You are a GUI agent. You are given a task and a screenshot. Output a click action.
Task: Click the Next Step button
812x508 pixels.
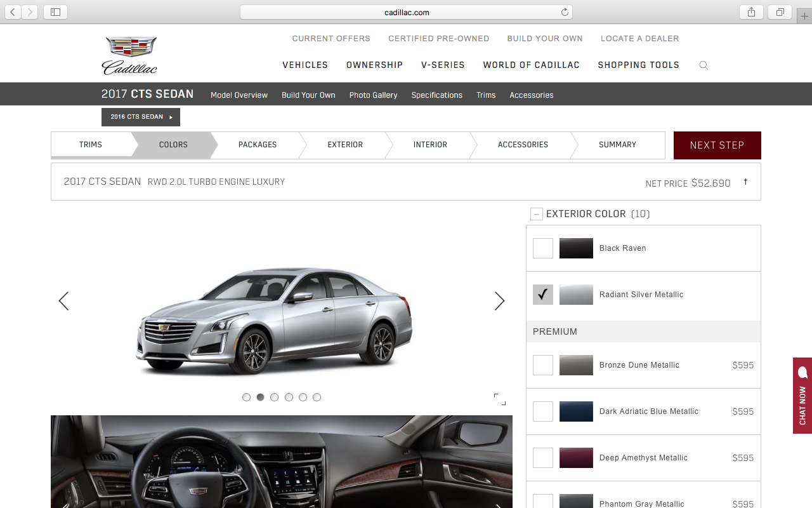click(717, 145)
